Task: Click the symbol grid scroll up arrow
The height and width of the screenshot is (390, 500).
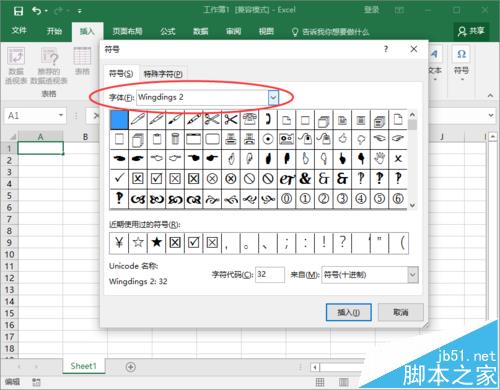Action: (412, 115)
